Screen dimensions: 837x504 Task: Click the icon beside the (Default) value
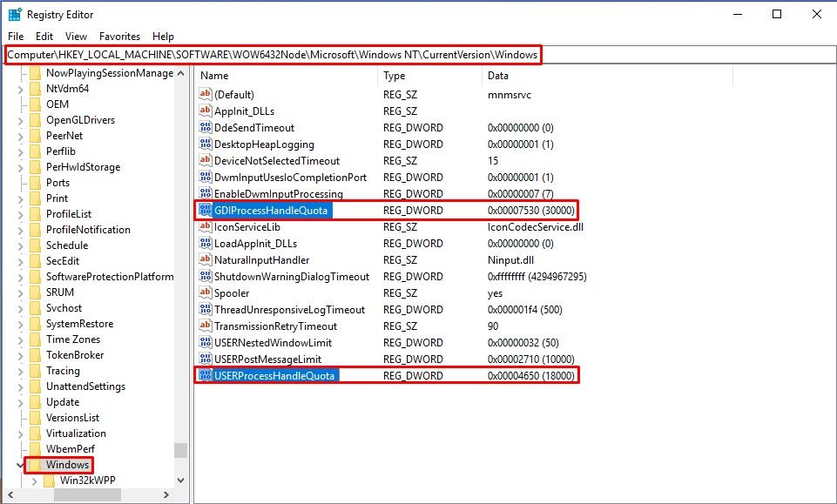[206, 95]
